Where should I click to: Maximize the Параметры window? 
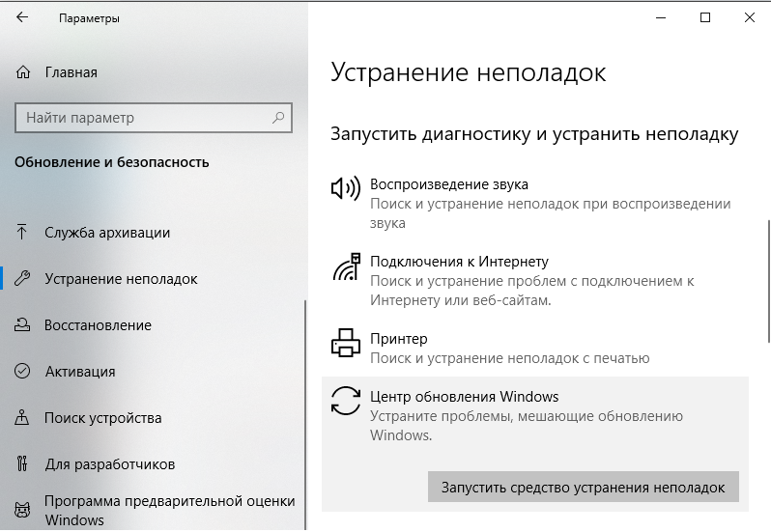[x=705, y=17]
